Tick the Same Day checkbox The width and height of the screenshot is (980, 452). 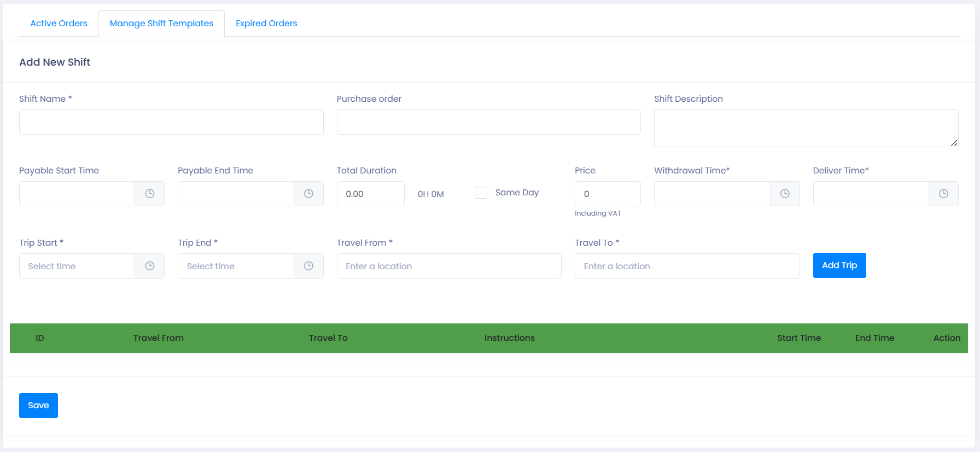pyautogui.click(x=481, y=193)
